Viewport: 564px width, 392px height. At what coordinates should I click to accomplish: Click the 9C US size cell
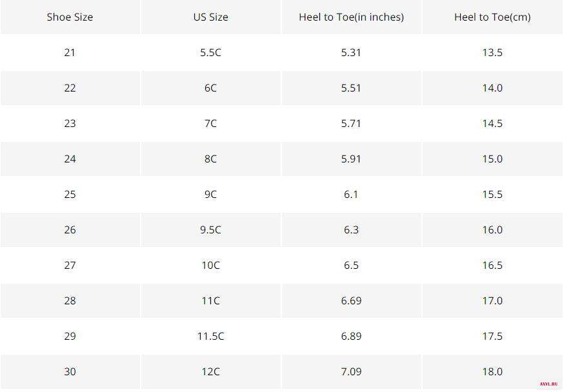(211, 194)
